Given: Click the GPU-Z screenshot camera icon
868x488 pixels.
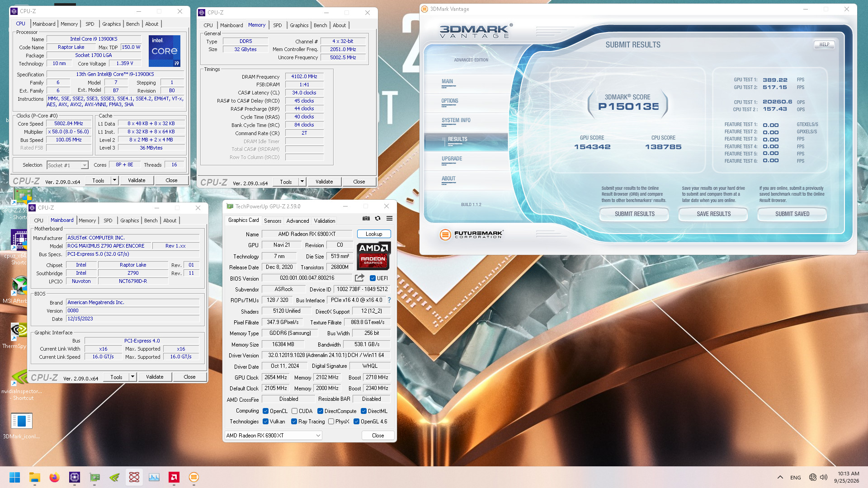Looking at the screenshot, I should coord(366,219).
